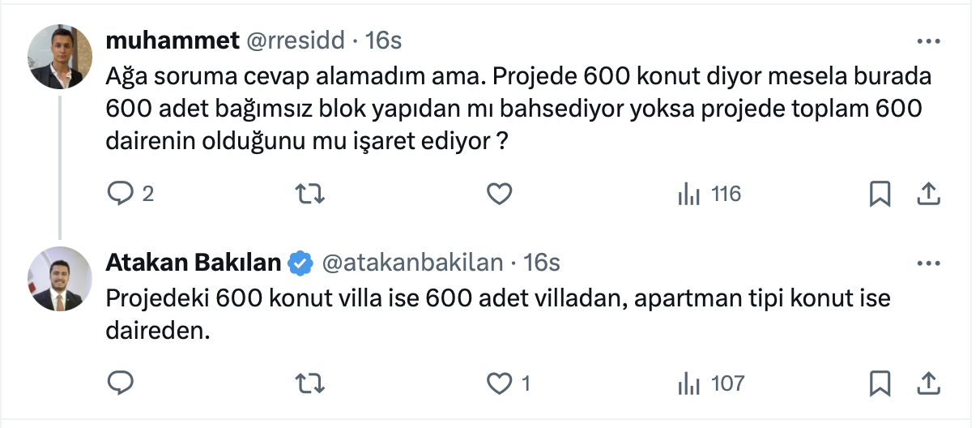The image size is (980, 428).
Task: Open Atakan Bakılan's profile picture
Action: click(60, 279)
